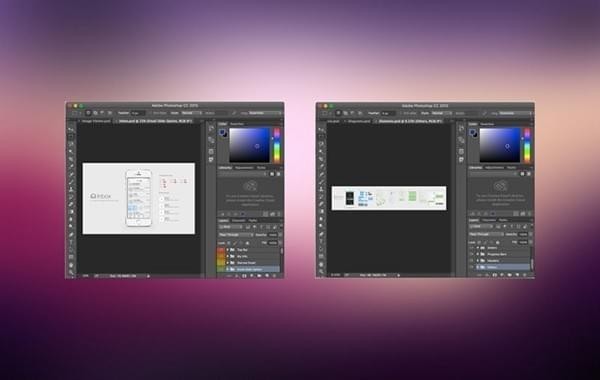Switch to Paths tab in right window

pyautogui.click(x=503, y=220)
